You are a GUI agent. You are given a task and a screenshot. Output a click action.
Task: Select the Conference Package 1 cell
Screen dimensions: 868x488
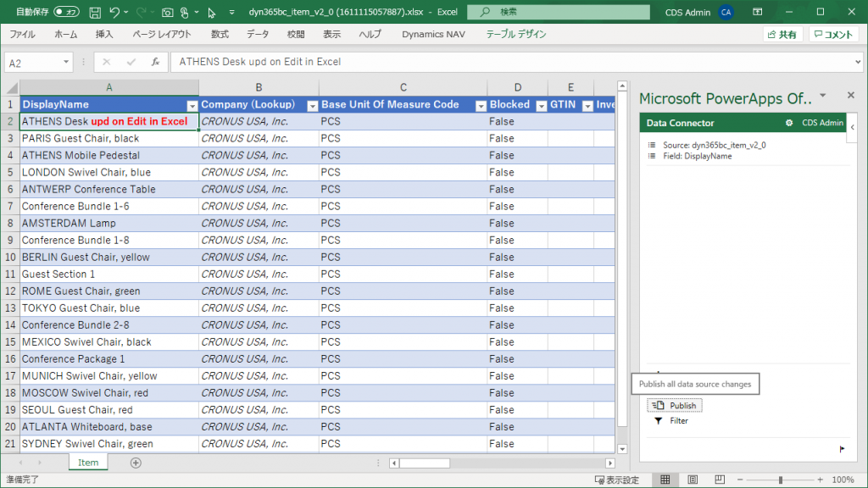(109, 359)
